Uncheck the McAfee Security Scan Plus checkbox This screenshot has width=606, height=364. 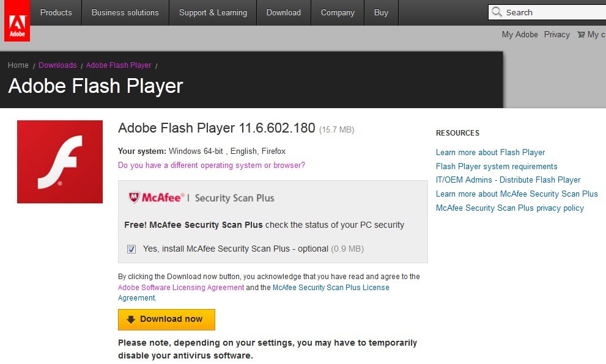point(131,249)
